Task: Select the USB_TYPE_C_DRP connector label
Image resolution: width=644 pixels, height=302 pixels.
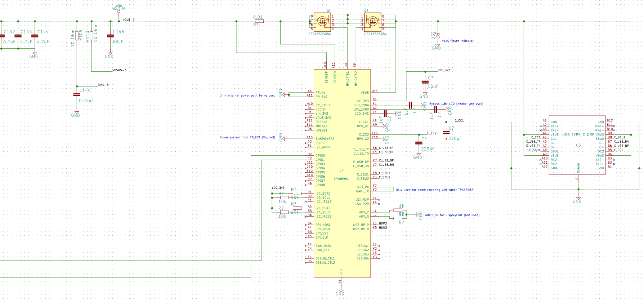Action: (578, 134)
